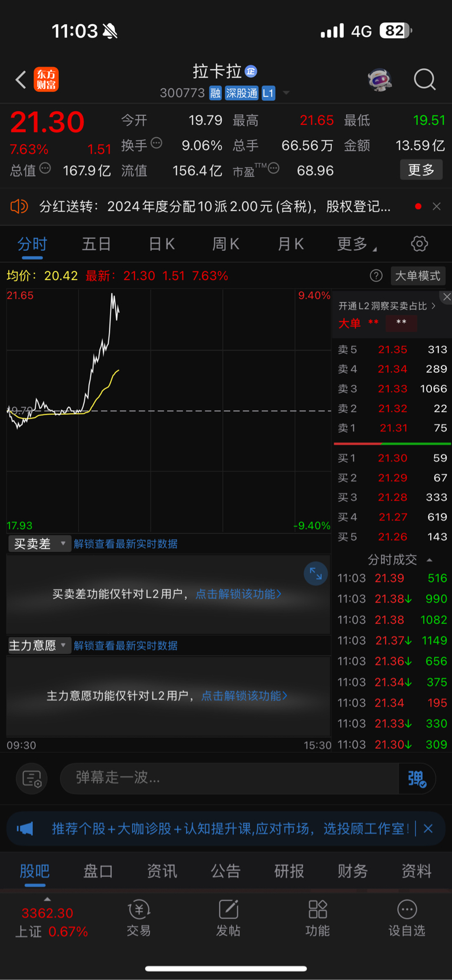Open the 主力意愿 indicator dropdown

[39, 646]
